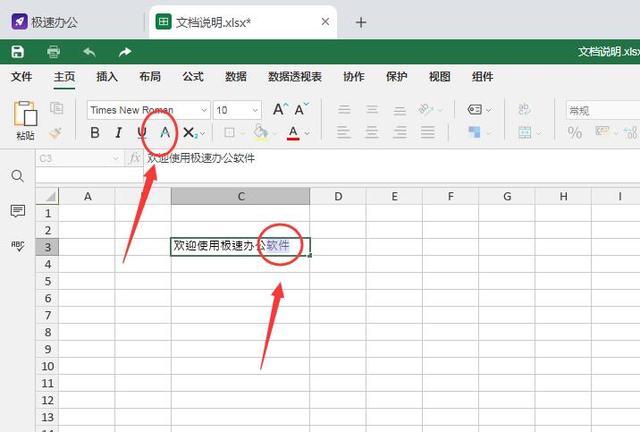Apply percent style format

(x=575, y=132)
